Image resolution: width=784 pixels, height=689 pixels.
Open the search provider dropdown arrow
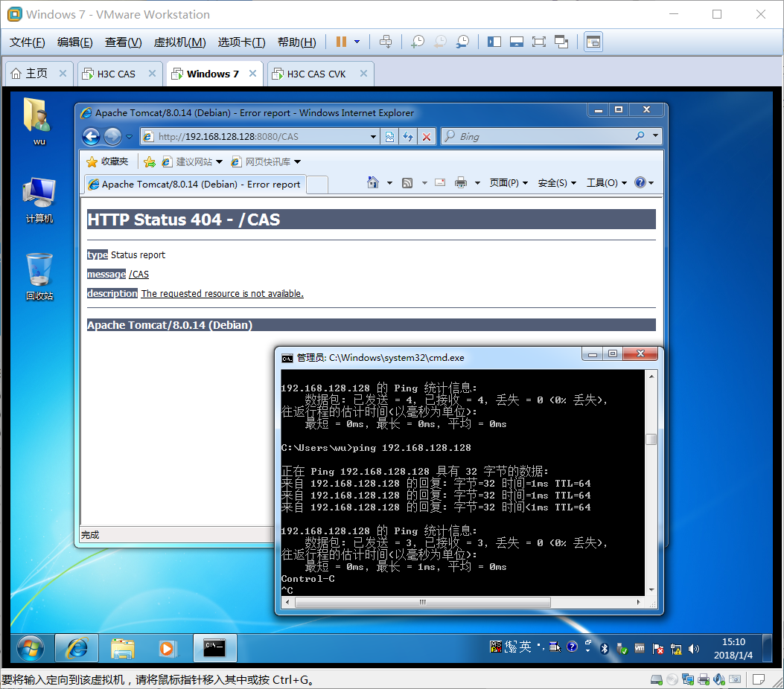pyautogui.click(x=655, y=136)
